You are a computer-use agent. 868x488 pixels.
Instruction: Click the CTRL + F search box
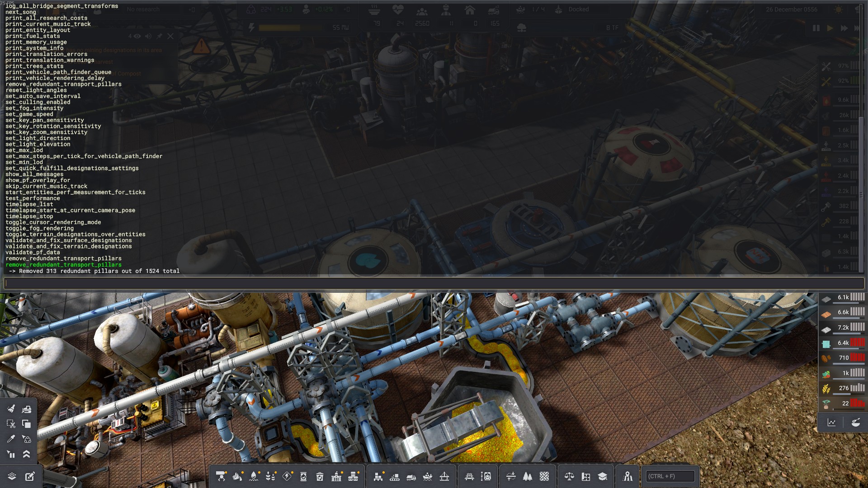click(670, 476)
